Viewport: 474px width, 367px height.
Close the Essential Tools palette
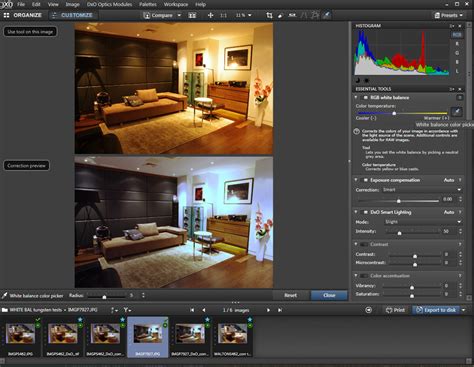460,89
